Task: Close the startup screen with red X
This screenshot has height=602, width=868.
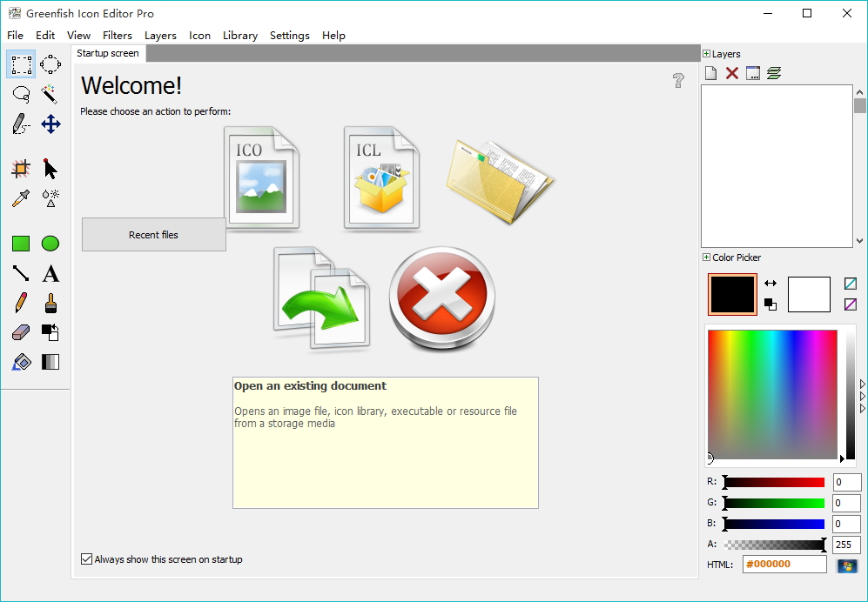Action: pyautogui.click(x=441, y=298)
